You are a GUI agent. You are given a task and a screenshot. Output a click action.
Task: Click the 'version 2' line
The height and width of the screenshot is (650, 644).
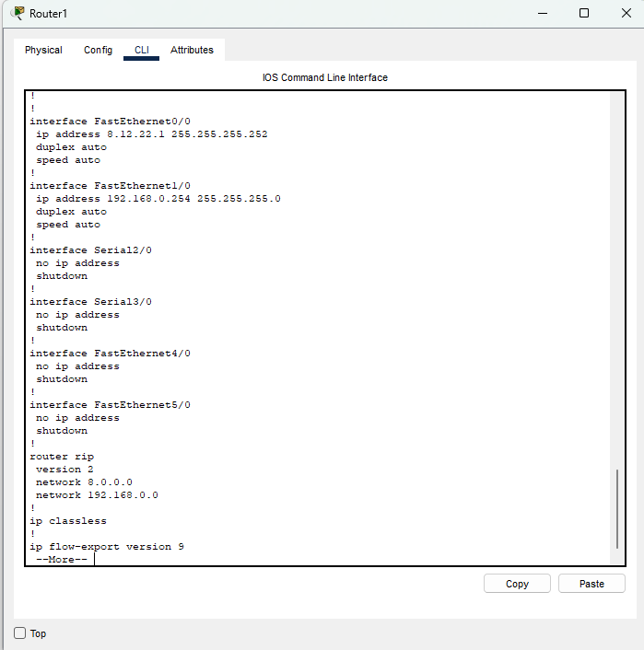[x=64, y=470]
